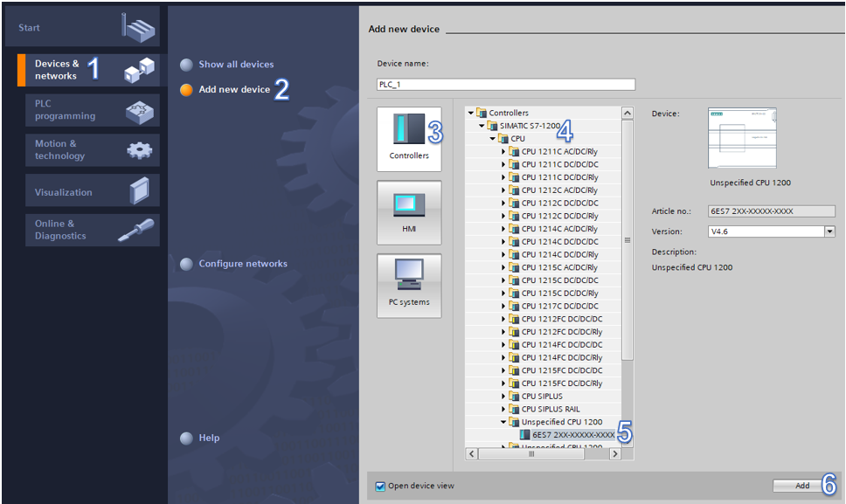The height and width of the screenshot is (504, 846).
Task: Open the Version V4.6 dropdown
Action: [829, 231]
